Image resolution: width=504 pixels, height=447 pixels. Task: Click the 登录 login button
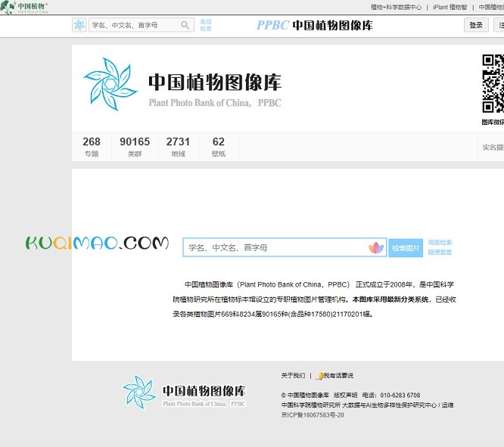coord(476,25)
